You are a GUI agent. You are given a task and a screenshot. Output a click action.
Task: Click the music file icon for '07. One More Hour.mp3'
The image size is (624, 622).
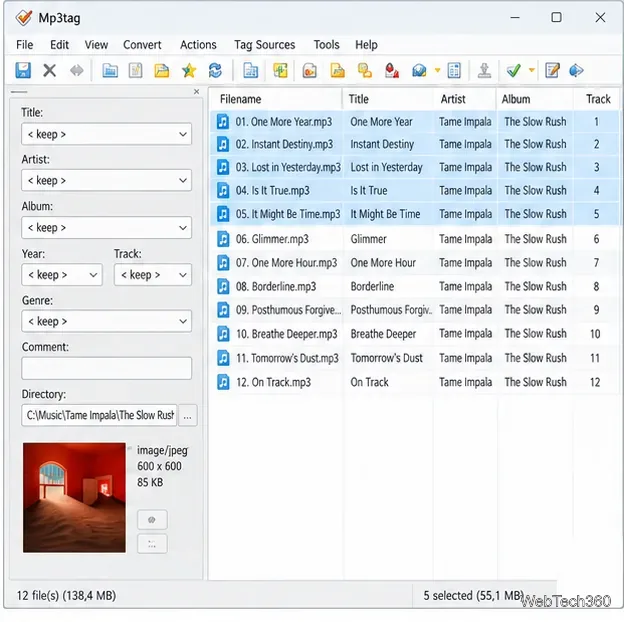point(223,263)
